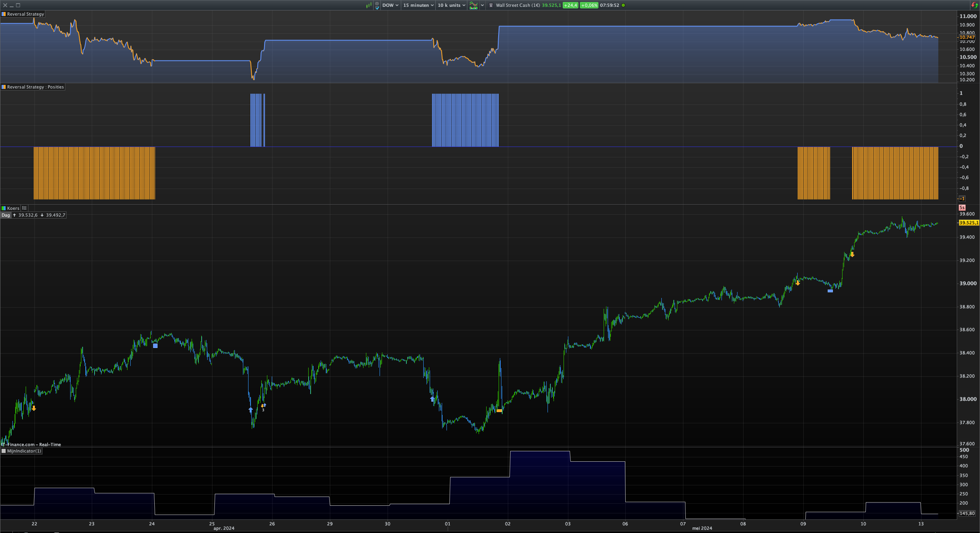Click the MijnIndicator(1) label
Viewport: 980px width, 533px height.
point(24,451)
